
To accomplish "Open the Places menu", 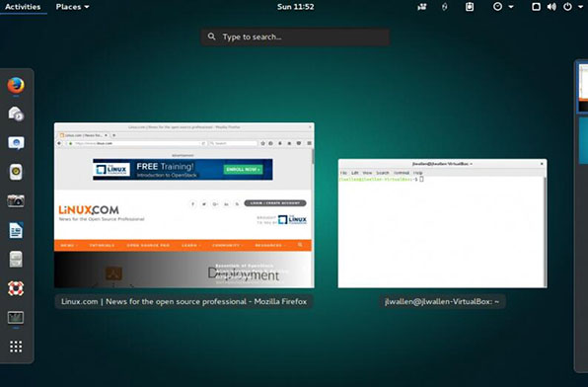I will (x=72, y=7).
